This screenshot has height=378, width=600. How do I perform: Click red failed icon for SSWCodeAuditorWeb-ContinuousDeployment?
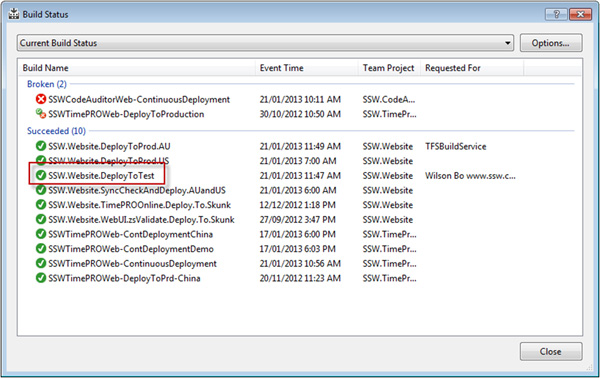click(x=41, y=99)
